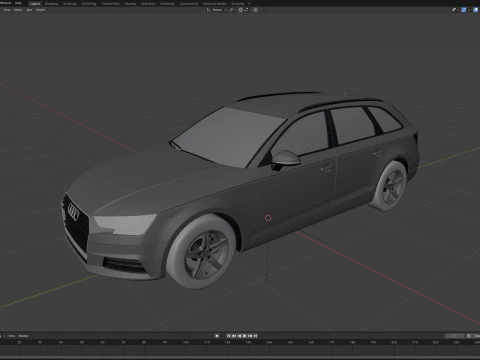The image size is (480, 360).
Task: Jump to the end frame in the timeline
Action: [256, 336]
